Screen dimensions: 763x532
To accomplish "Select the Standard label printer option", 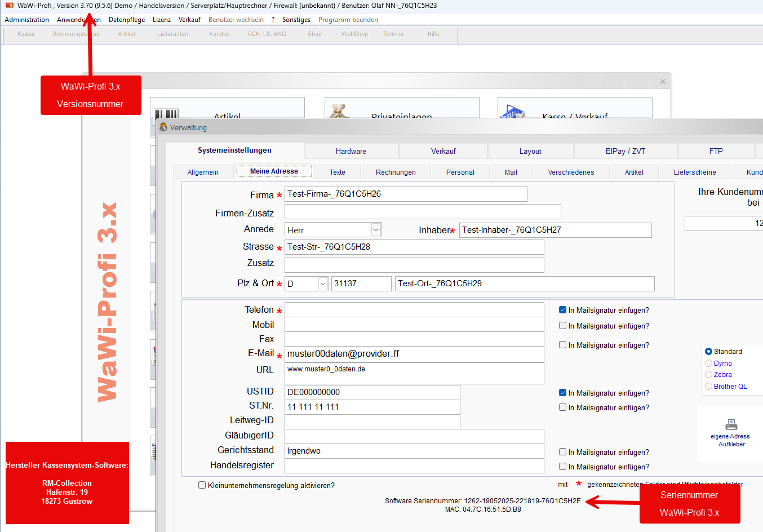I will point(708,352).
